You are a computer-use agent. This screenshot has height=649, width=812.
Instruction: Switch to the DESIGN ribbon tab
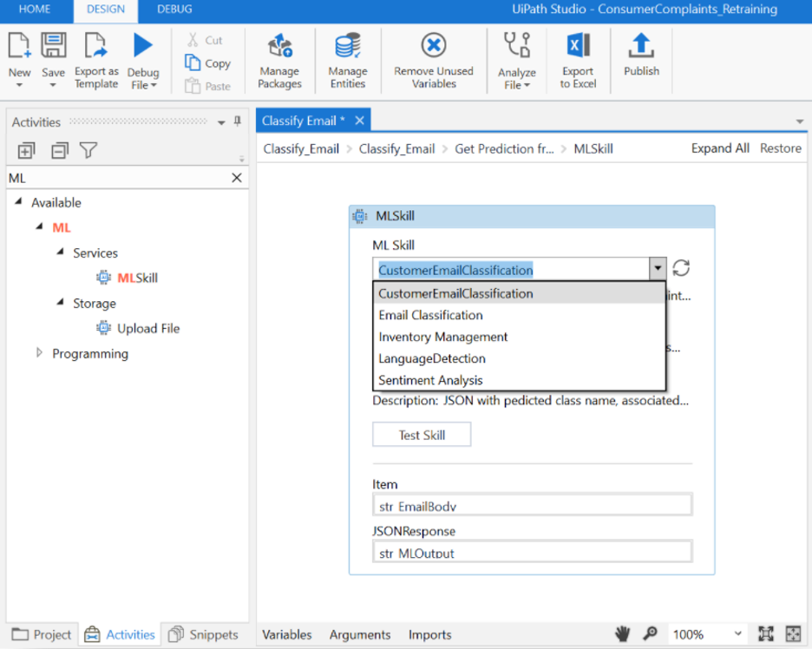106,10
